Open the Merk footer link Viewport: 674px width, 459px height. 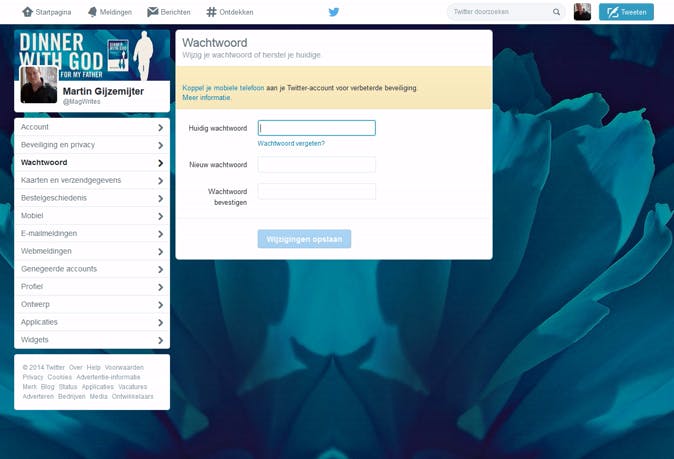(29, 387)
